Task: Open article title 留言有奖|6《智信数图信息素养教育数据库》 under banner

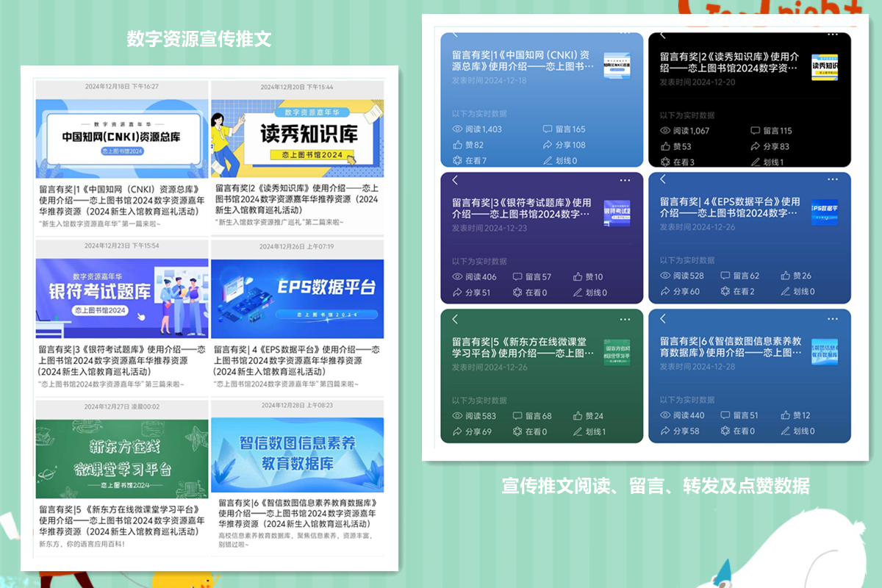Action: coord(297,514)
